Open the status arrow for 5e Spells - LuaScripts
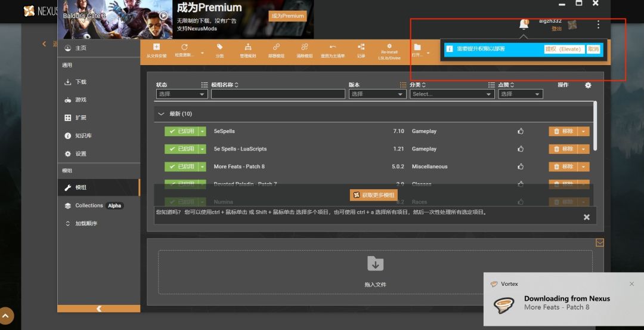644x330 pixels. pyautogui.click(x=202, y=149)
